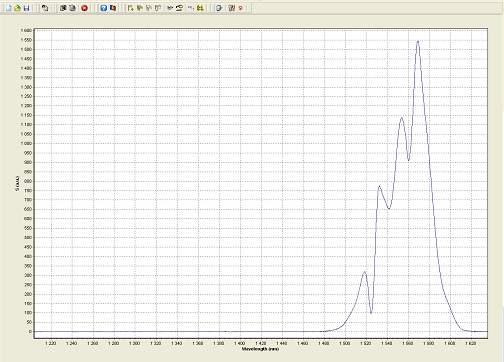Click the disk icon before the red stop

coord(72,8)
